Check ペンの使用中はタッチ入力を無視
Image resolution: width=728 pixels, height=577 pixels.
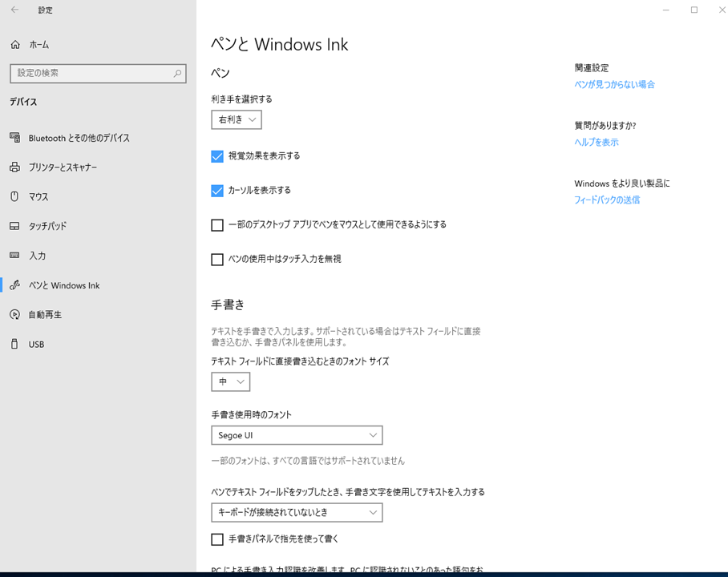(217, 260)
